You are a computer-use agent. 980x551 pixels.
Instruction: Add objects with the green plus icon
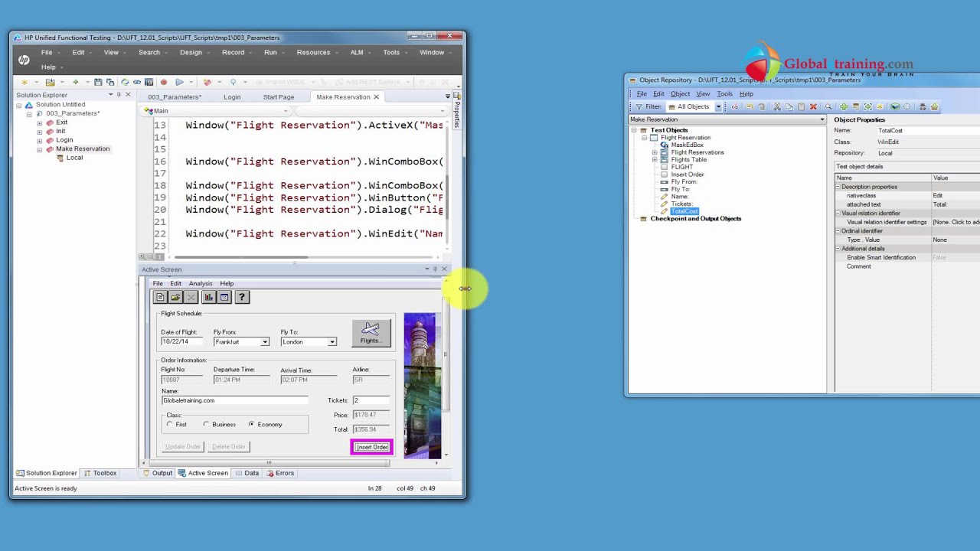(x=844, y=106)
